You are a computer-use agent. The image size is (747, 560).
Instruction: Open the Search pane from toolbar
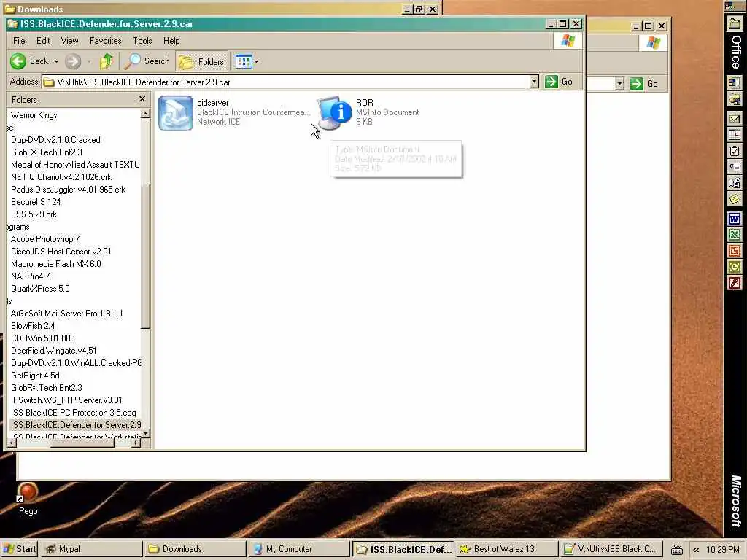[147, 61]
